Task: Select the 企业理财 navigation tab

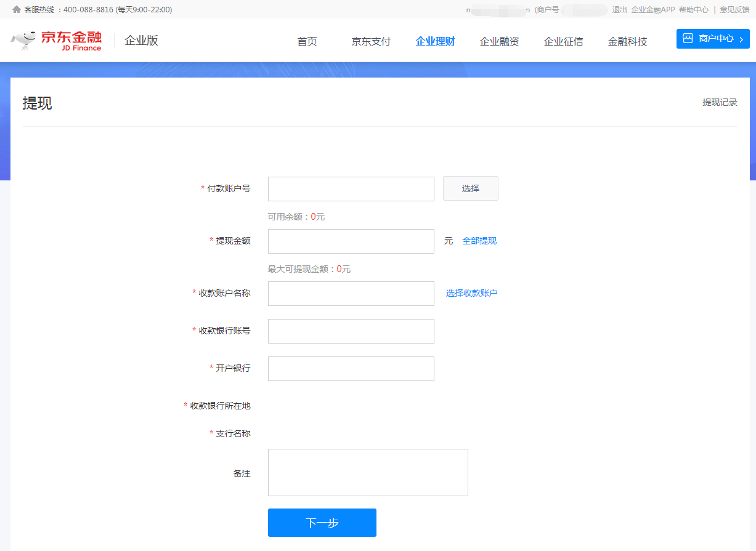Action: [x=435, y=41]
